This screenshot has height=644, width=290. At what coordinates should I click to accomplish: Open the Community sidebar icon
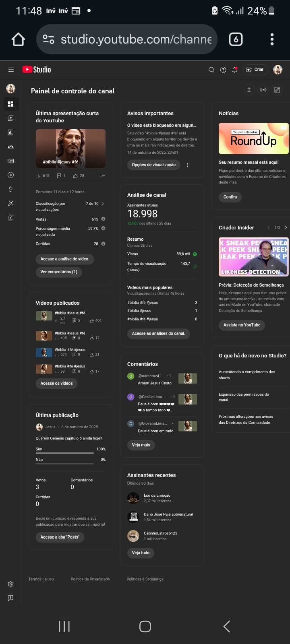pos(11,147)
